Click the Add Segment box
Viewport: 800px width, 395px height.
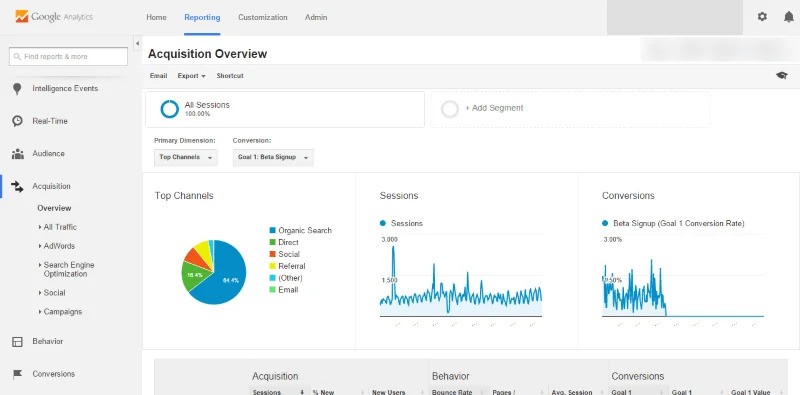tap(570, 109)
